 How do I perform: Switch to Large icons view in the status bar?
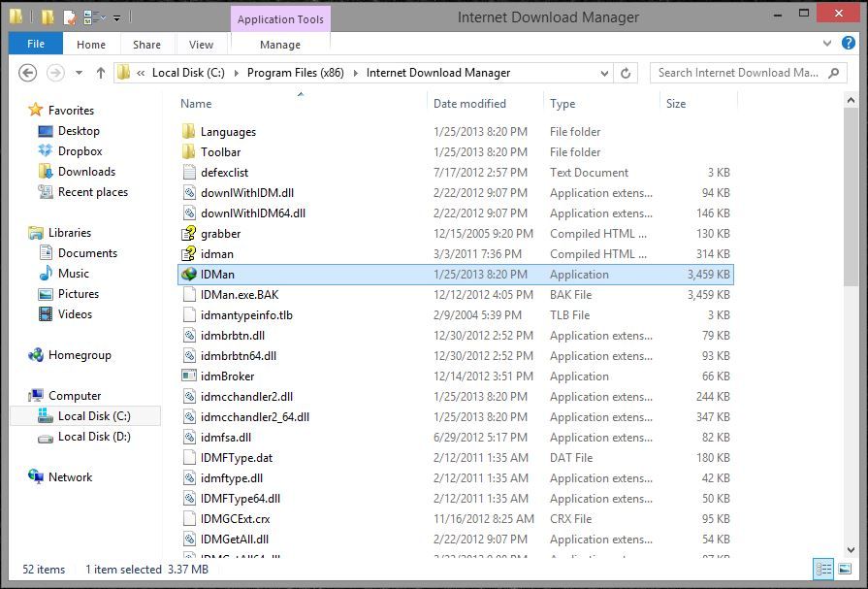point(845,569)
